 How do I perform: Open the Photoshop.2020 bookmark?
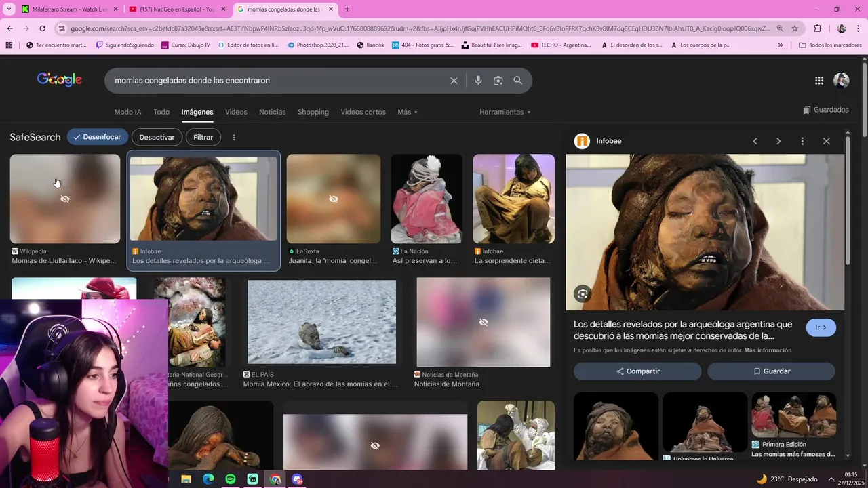click(x=318, y=45)
